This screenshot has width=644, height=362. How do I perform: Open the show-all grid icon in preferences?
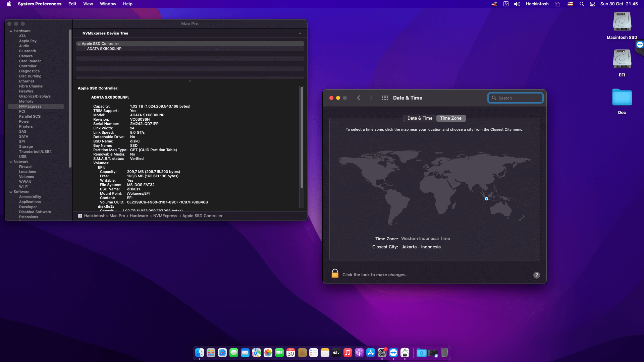pyautogui.click(x=385, y=98)
